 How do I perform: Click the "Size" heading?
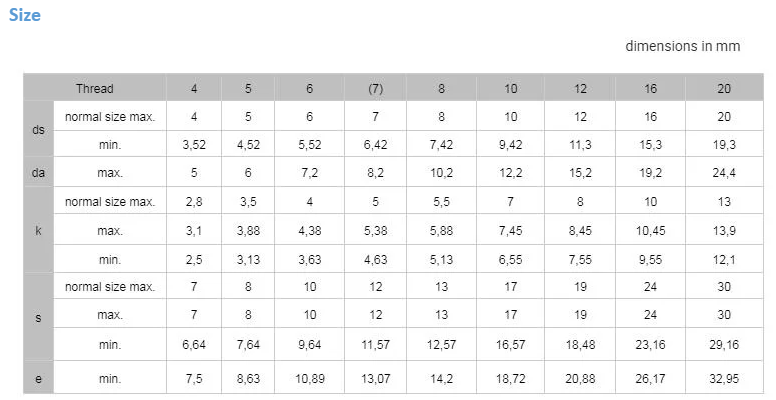click(25, 15)
